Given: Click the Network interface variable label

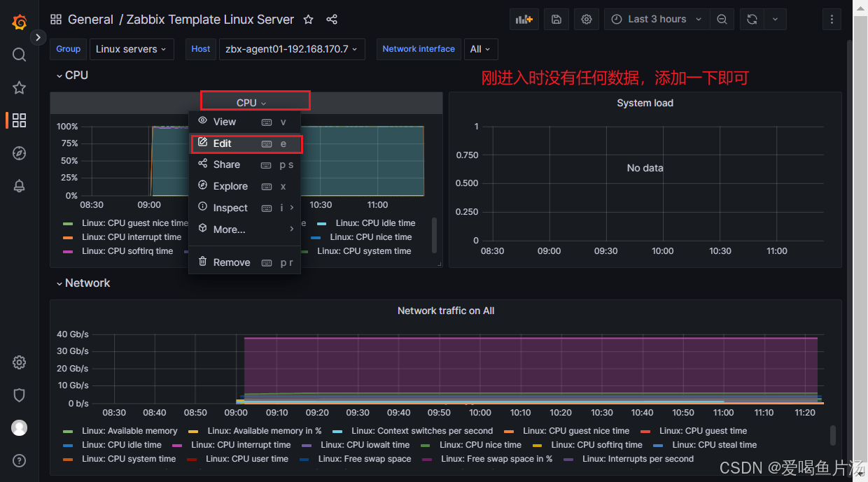Looking at the screenshot, I should (x=419, y=49).
